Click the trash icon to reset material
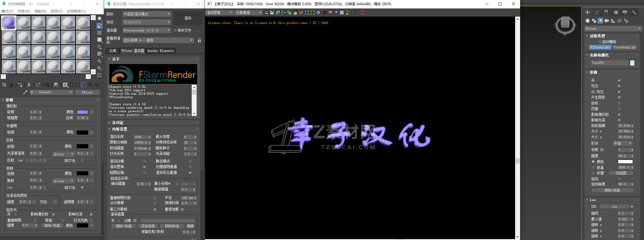Image resolution: width=644 pixels, height=240 pixels. pyautogui.click(x=29, y=85)
